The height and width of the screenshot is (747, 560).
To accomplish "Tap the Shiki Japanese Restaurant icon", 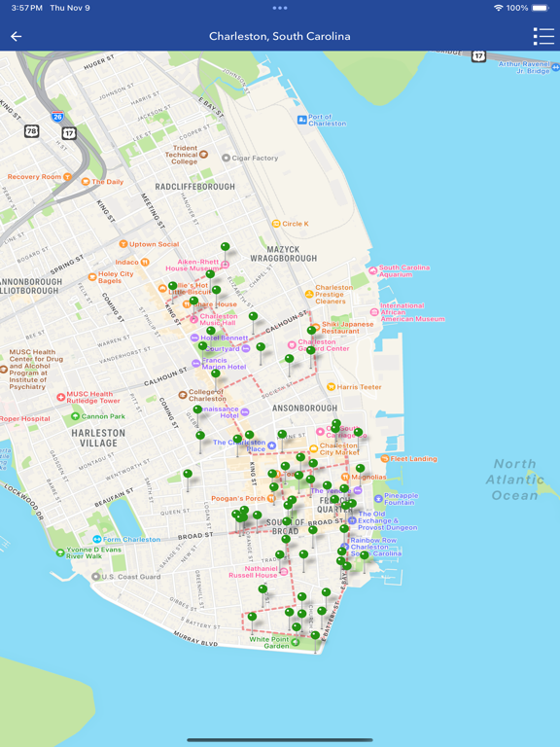I will 316,327.
